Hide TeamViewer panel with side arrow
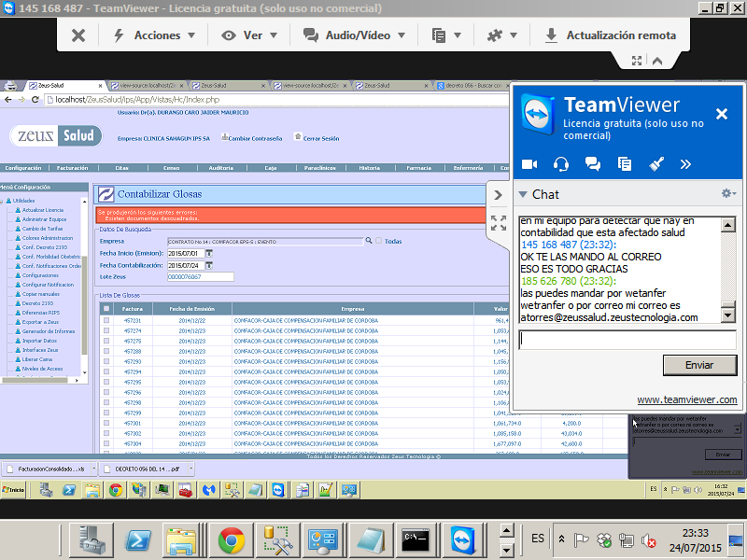Viewport: 747px width, 560px height. click(x=498, y=195)
